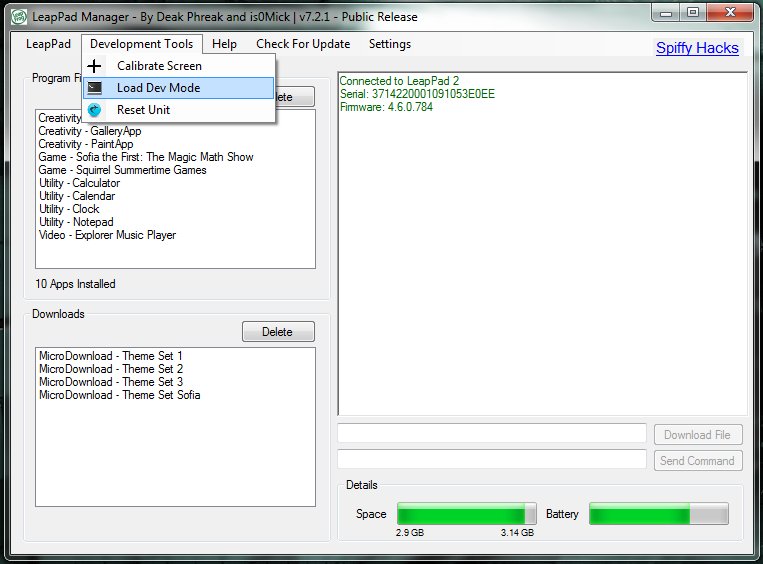Click the LeapPad Manager title bar icon
763x564 pixels.
coord(18,16)
